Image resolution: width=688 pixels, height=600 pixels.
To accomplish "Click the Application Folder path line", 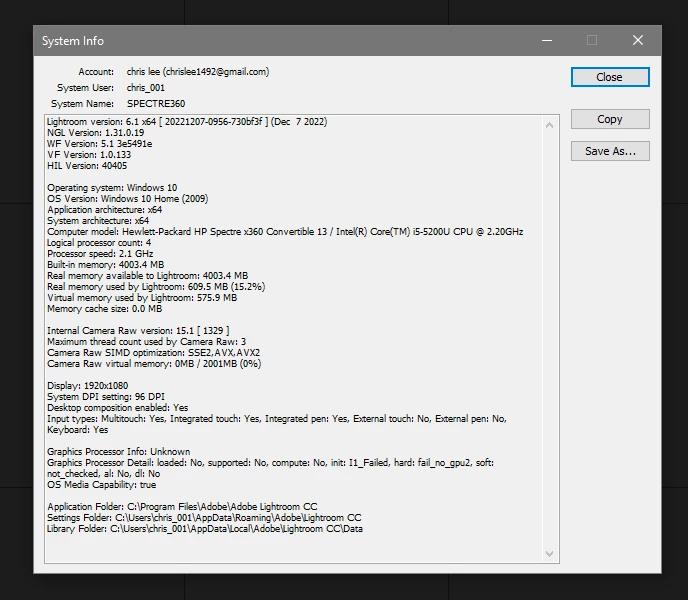I will tap(182, 507).
